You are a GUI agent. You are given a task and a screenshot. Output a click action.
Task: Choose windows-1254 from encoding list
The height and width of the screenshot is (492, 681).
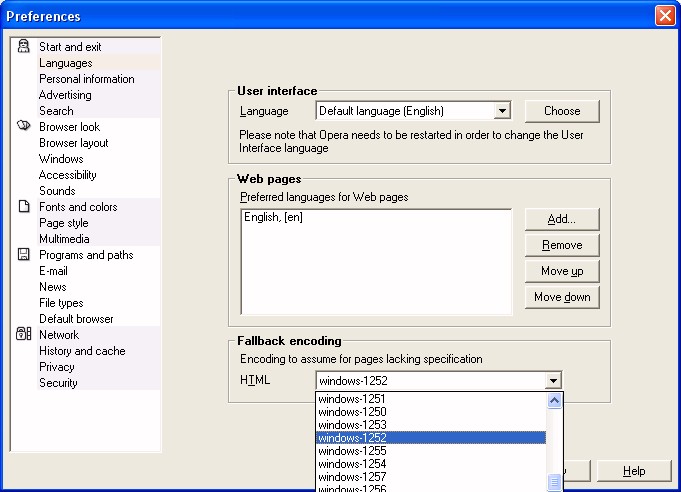click(x=431, y=464)
